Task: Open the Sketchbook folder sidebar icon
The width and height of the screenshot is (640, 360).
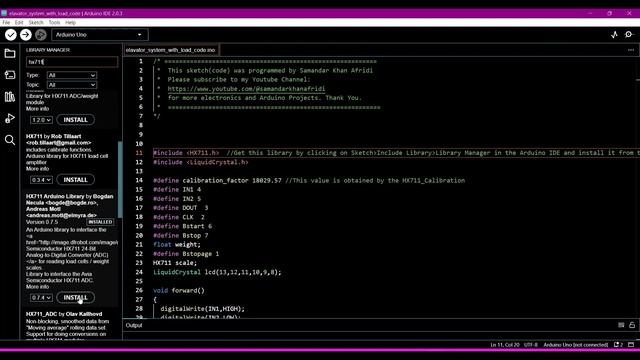Action: 10,53
